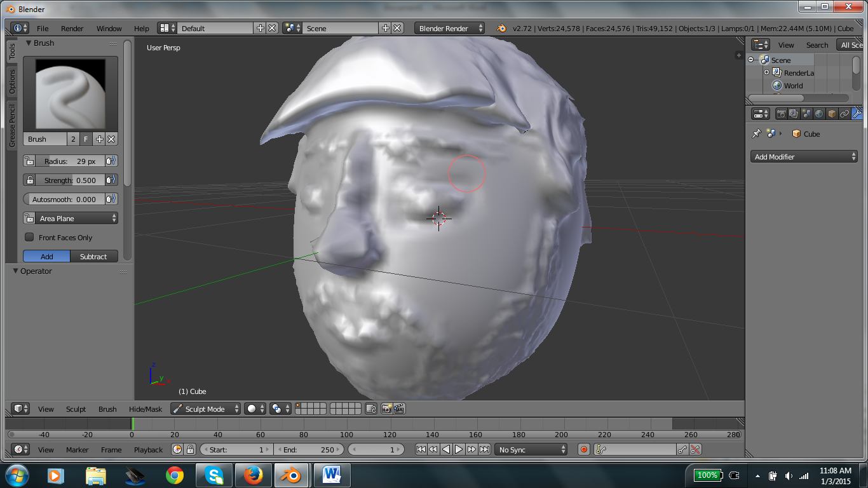This screenshot has height=488, width=868.
Task: Open the Sculpt Mode dropdown
Action: pos(205,409)
